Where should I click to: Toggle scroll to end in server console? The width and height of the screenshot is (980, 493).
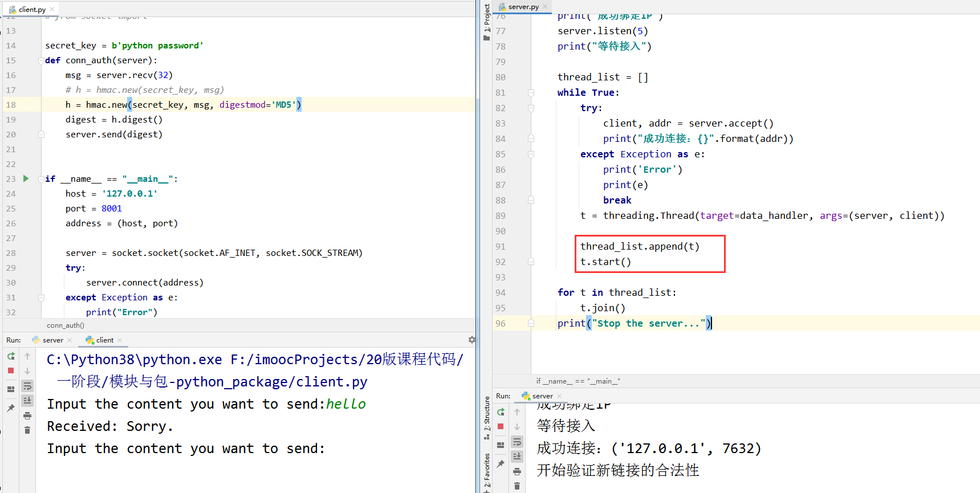click(517, 457)
